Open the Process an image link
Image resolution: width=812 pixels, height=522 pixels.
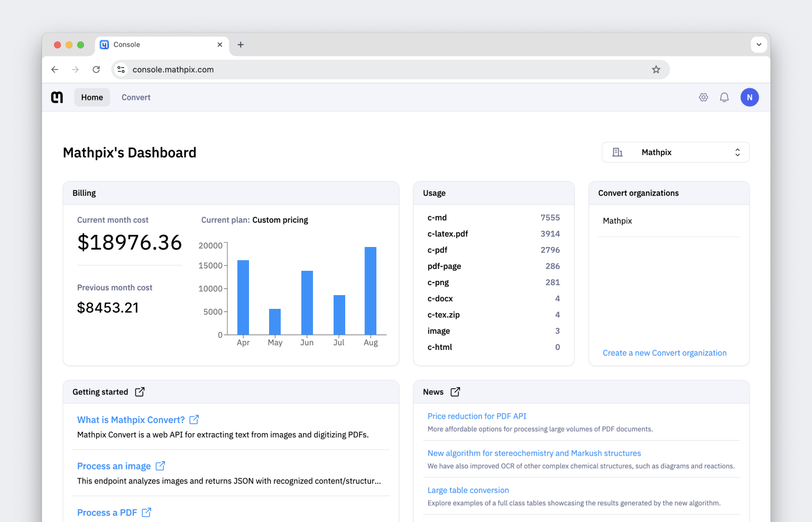tap(114, 466)
